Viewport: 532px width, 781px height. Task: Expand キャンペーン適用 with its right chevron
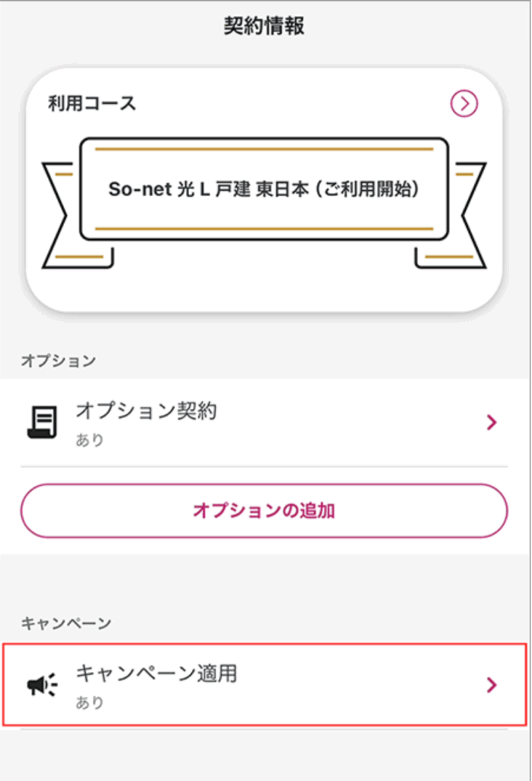pyautogui.click(x=492, y=686)
